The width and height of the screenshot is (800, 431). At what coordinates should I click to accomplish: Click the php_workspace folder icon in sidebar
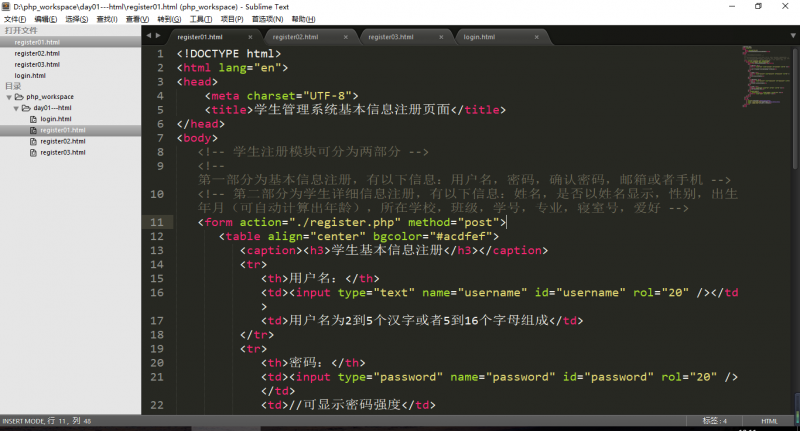tap(18, 97)
